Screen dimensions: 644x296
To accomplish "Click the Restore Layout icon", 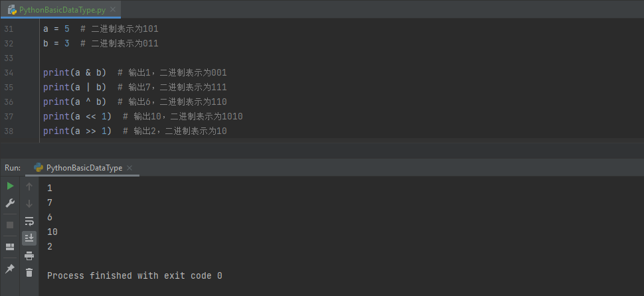I will [10, 247].
